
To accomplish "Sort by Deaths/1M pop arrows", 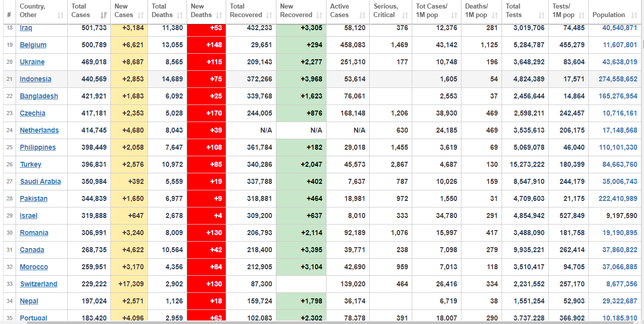I will click(x=495, y=16).
